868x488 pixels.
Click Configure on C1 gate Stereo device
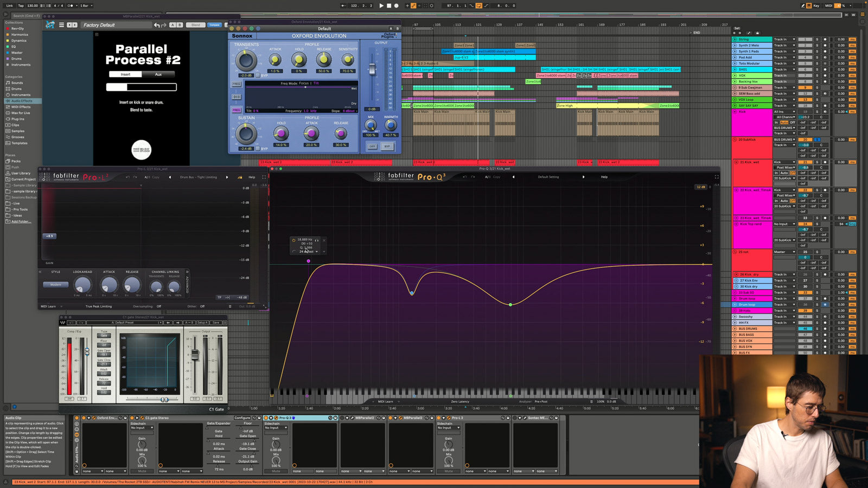[242, 418]
